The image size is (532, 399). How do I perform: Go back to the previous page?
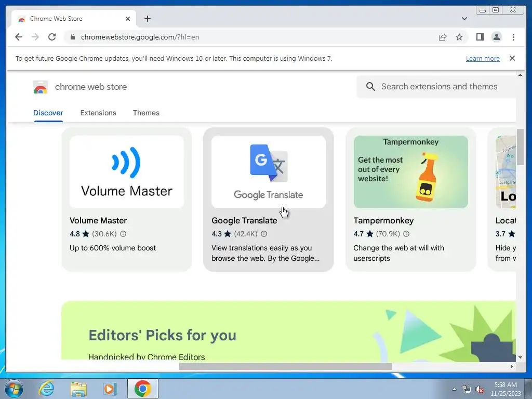19,37
